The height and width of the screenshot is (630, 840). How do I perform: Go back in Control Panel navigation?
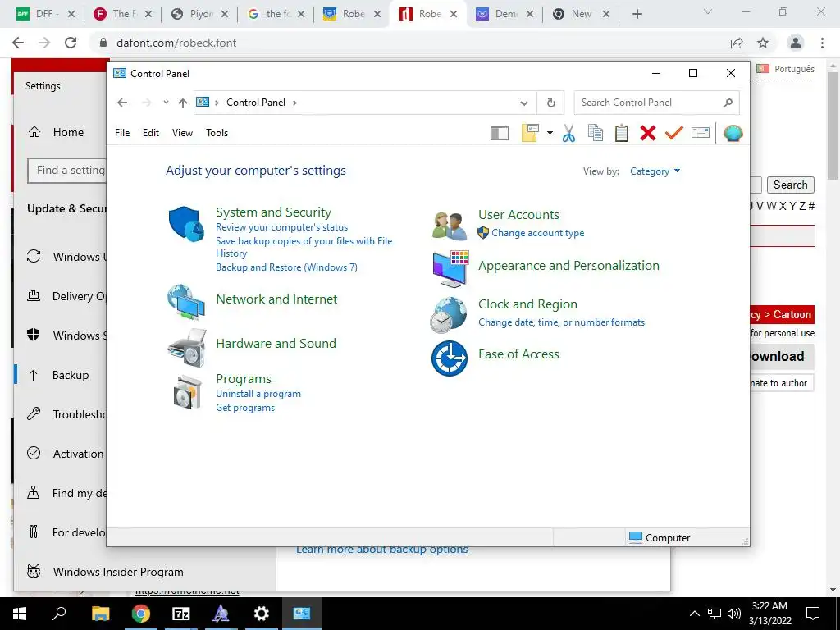(x=122, y=103)
